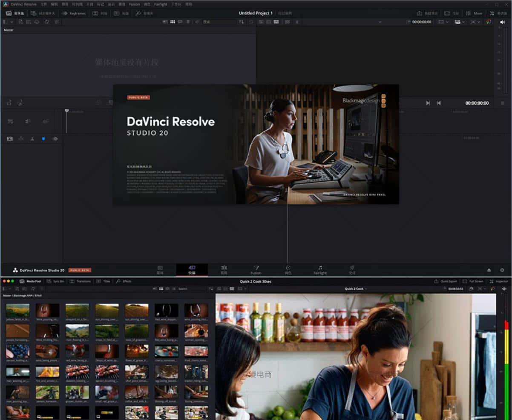
Task: Switch to the Fairlight page icon
Action: (x=320, y=269)
